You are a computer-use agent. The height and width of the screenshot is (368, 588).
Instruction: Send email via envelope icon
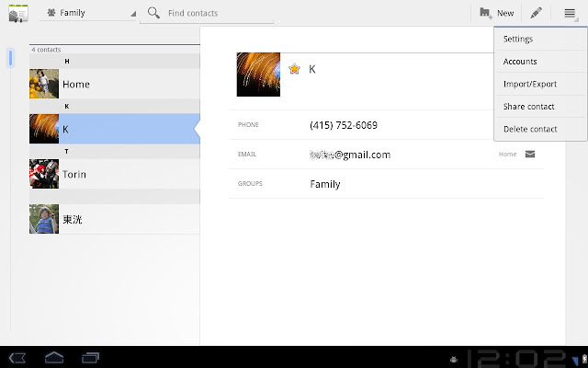(x=530, y=154)
